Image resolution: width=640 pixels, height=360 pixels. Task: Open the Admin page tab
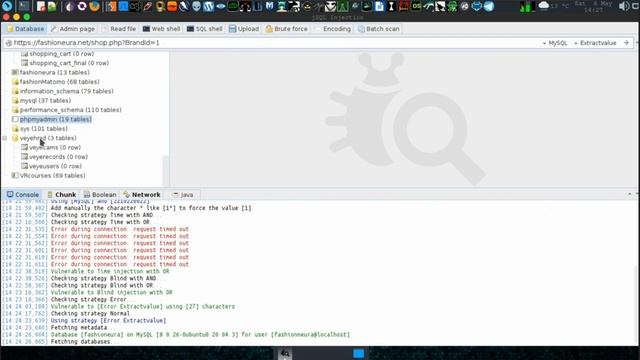coord(73,29)
